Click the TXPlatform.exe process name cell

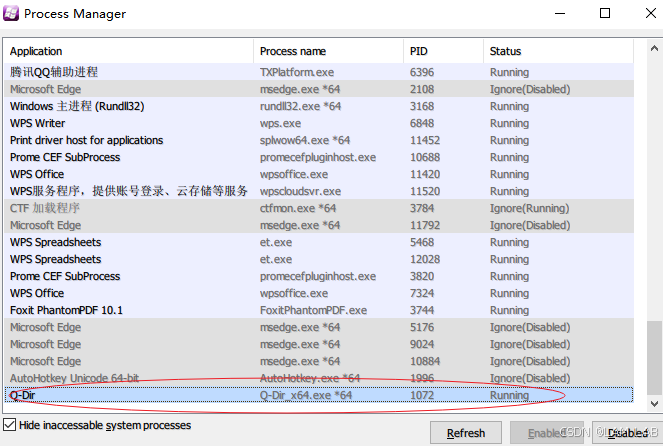[x=297, y=72]
